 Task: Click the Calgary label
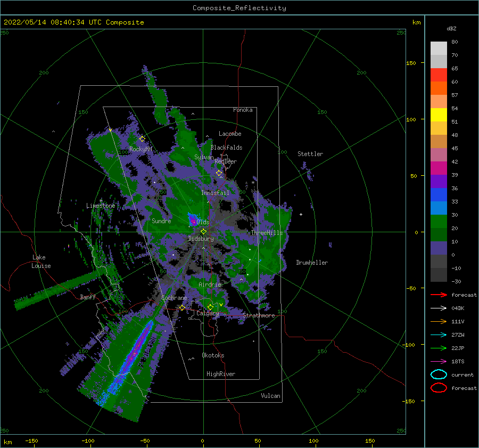click(208, 313)
